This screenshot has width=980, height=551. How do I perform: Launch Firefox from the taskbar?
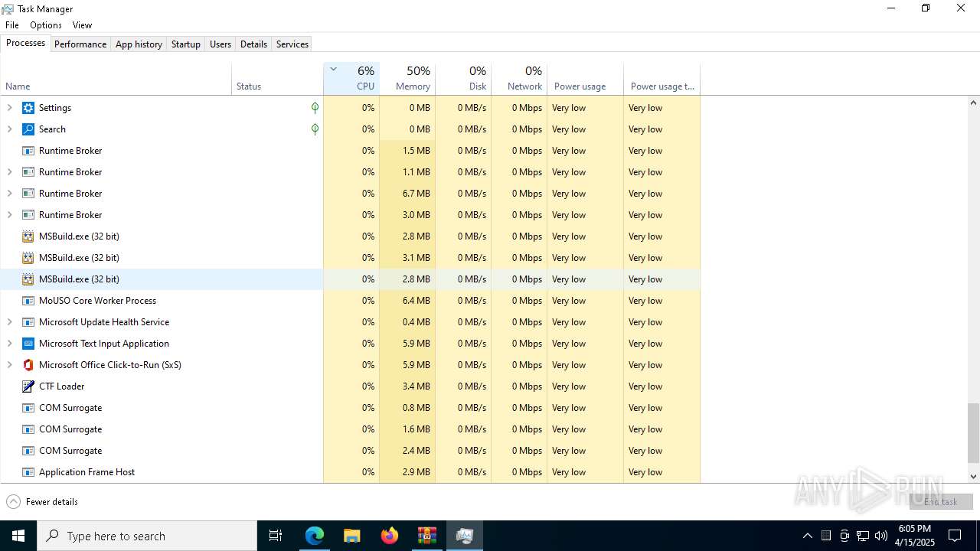[389, 536]
